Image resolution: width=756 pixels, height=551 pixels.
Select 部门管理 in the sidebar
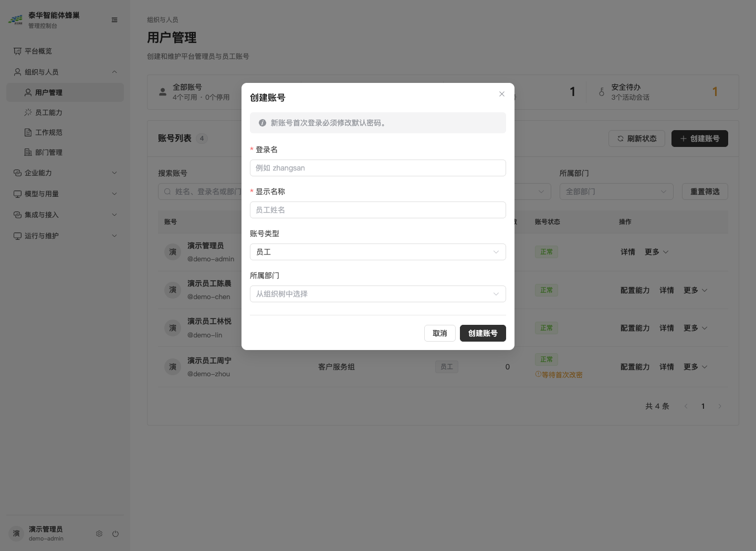(65, 152)
